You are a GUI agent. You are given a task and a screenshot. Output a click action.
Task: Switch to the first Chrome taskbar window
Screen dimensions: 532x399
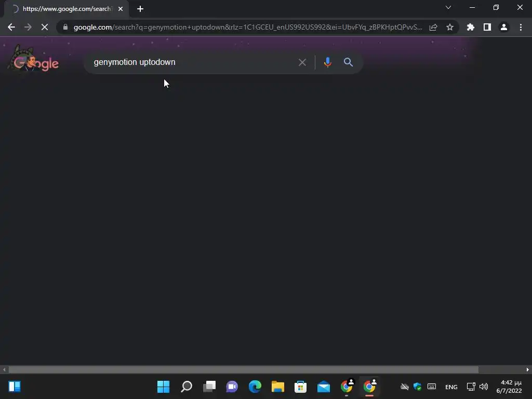(x=347, y=387)
